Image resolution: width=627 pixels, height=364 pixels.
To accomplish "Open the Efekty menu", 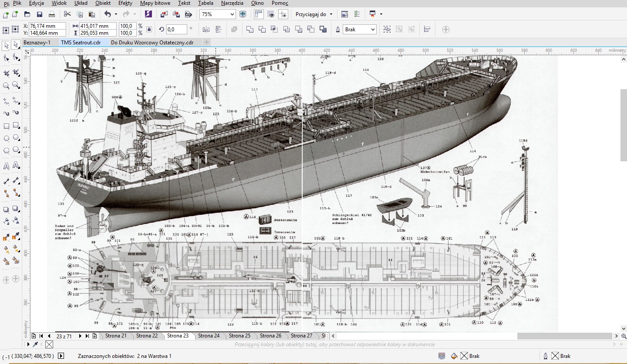I will (125, 3).
